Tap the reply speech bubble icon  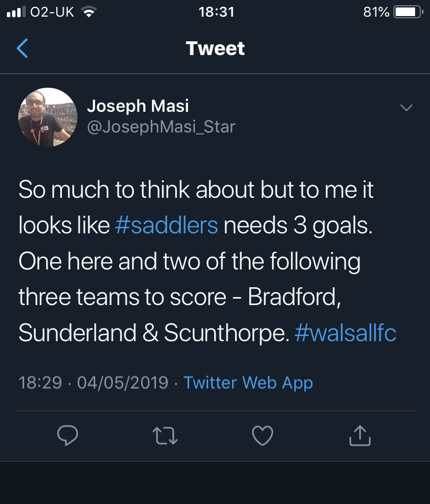click(x=68, y=435)
